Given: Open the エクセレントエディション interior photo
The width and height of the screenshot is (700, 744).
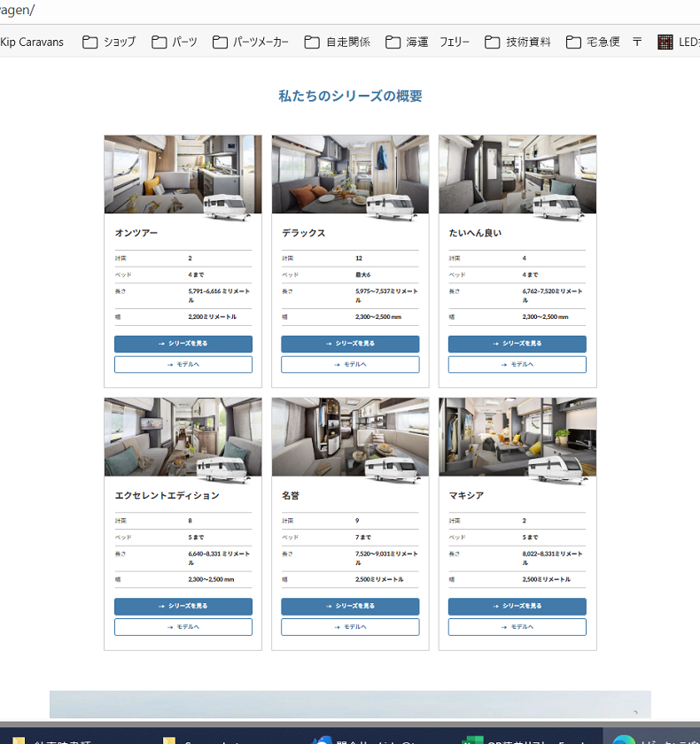Looking at the screenshot, I should pos(183,437).
